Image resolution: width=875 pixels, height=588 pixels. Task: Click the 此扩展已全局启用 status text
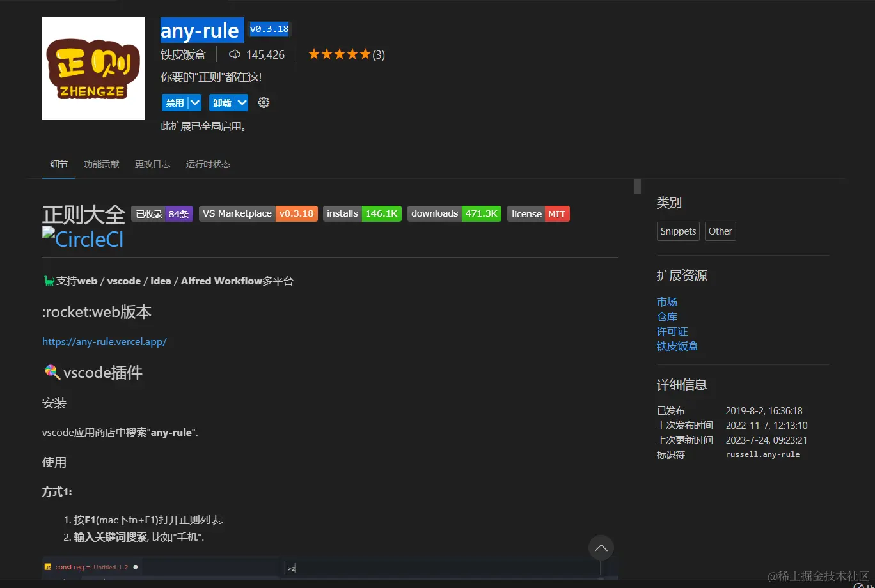[204, 126]
